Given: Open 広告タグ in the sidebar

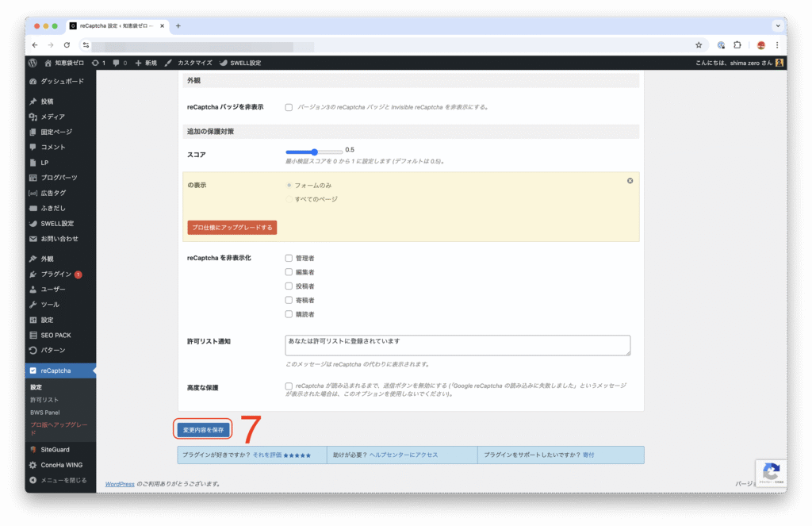Looking at the screenshot, I should click(60, 193).
